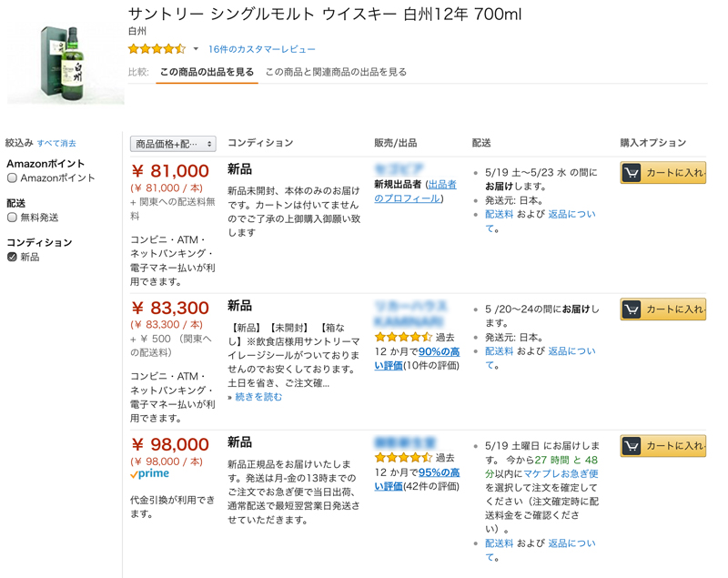Click the コンディション column header
This screenshot has width=728, height=578.
(x=260, y=143)
